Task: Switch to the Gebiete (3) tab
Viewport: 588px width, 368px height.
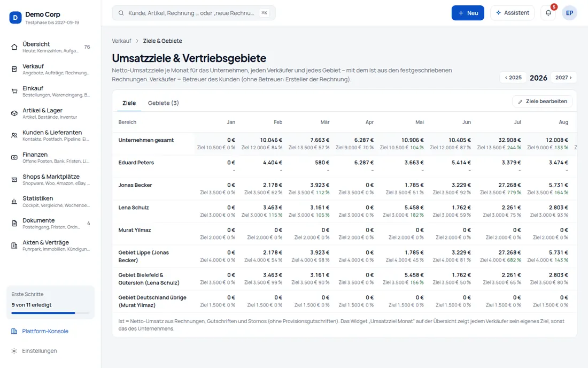Action: coord(163,103)
